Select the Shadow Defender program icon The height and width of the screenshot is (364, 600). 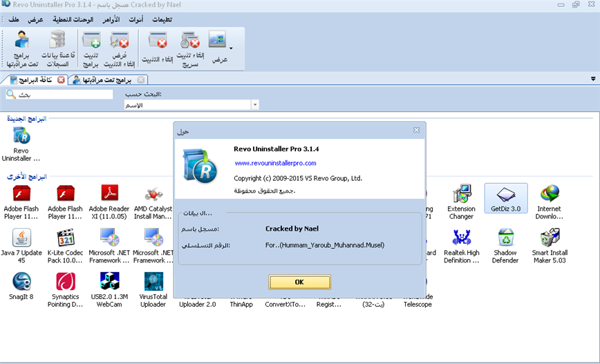(x=505, y=245)
